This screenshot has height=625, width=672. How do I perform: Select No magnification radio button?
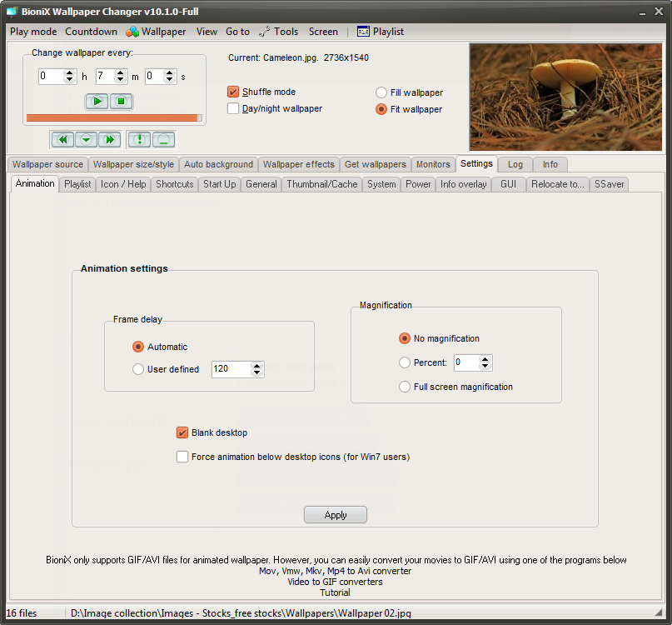point(404,338)
